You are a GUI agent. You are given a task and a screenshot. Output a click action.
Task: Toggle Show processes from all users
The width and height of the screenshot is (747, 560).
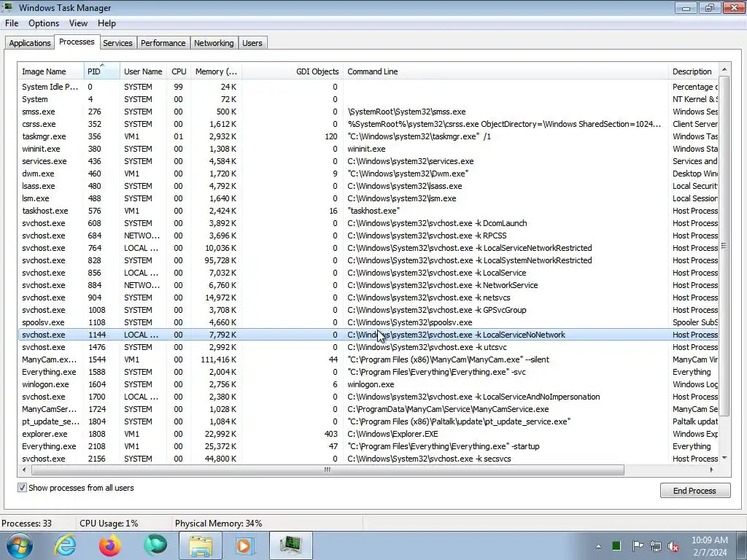coord(23,488)
